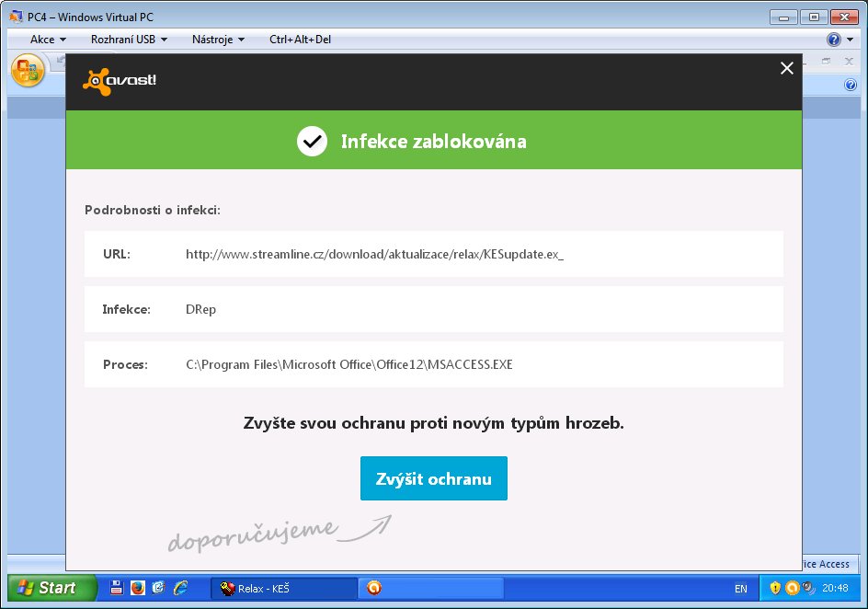
Task: Click the MSACCESS.EXE process path
Action: point(348,364)
